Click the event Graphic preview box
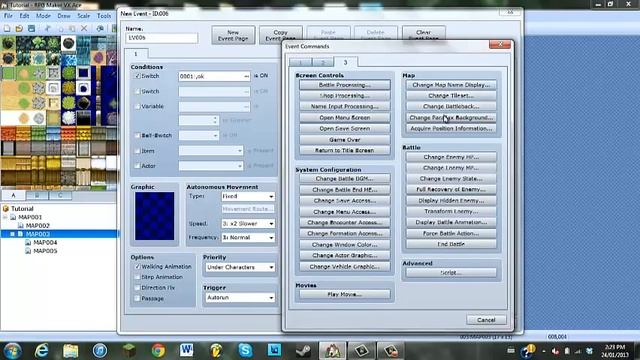 coord(155,216)
